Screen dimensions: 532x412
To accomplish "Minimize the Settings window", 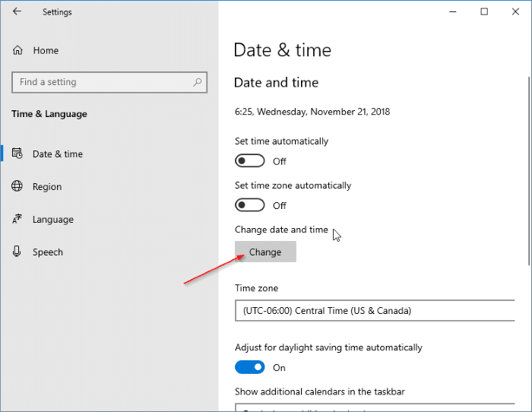I will click(x=453, y=11).
